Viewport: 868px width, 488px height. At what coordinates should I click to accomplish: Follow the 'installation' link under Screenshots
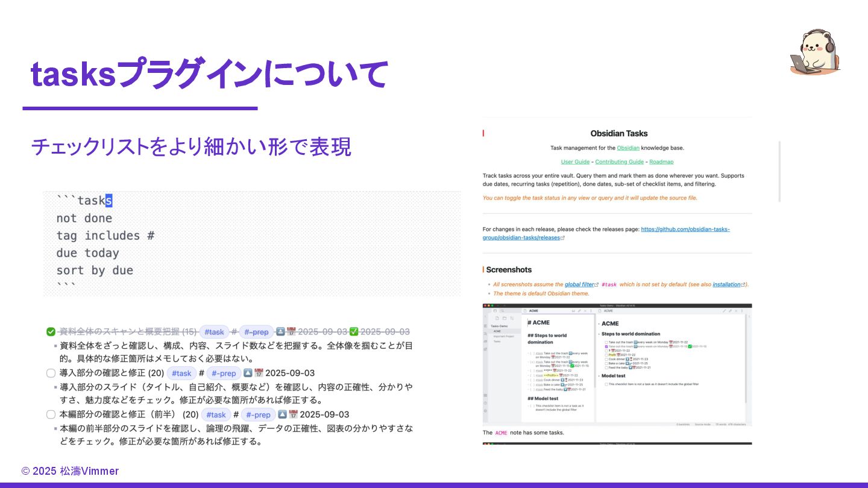(x=726, y=284)
